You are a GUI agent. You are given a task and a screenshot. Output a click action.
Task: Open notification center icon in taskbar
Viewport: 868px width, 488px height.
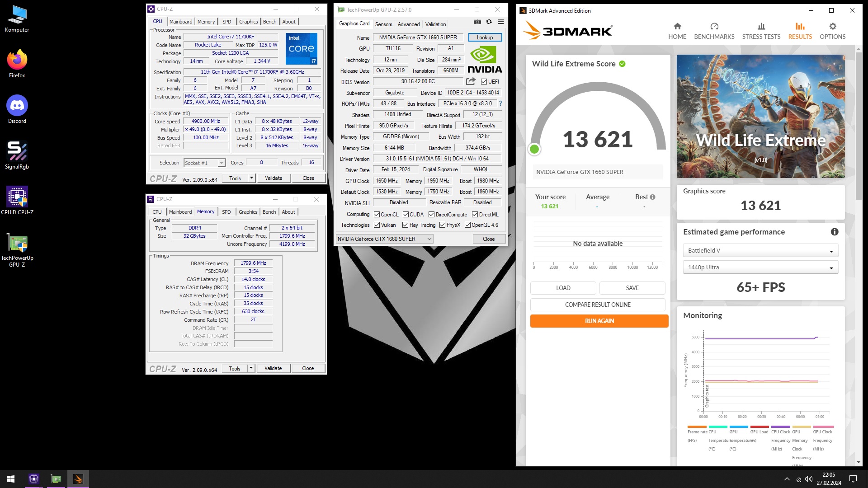[x=853, y=479]
